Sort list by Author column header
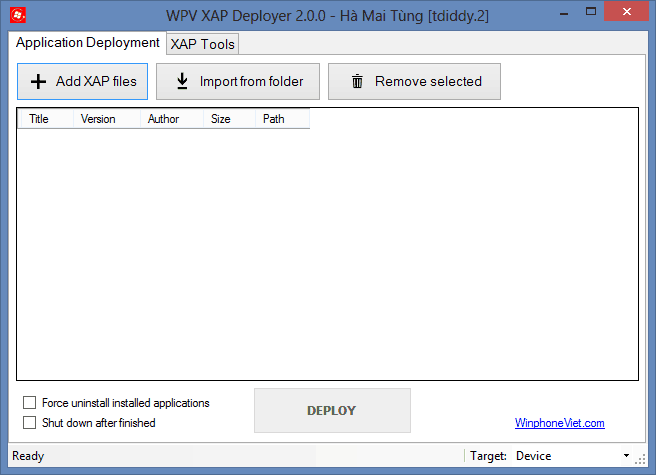The image size is (656, 475). click(x=172, y=119)
